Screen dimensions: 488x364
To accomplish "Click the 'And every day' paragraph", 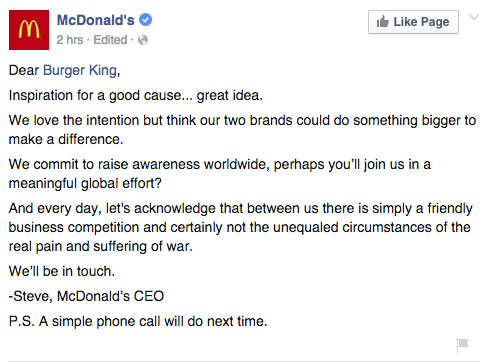I will click(x=241, y=227).
